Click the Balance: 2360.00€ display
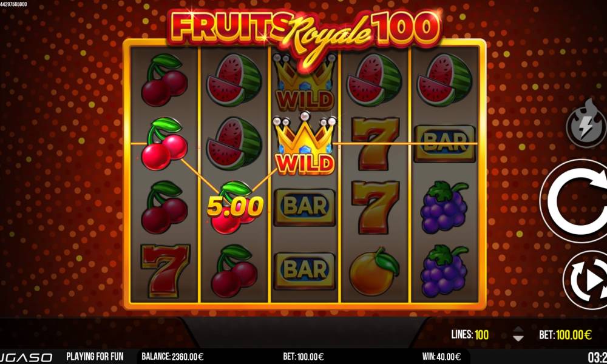The height and width of the screenshot is (364, 607). 172,356
